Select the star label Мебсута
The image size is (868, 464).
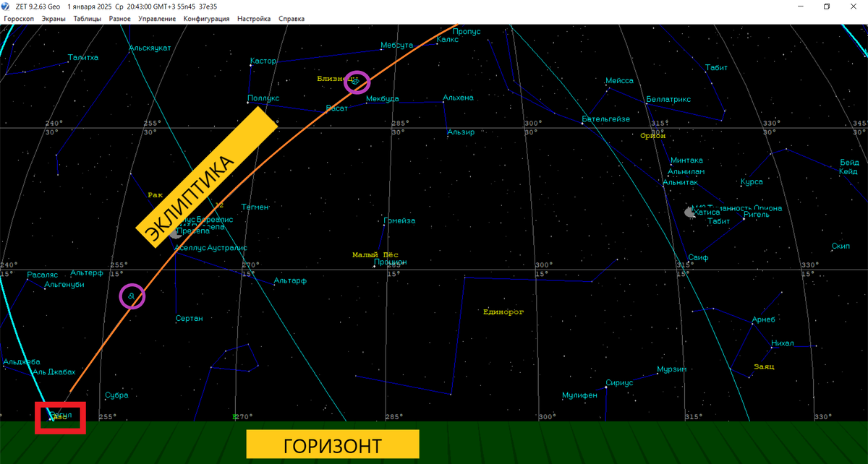click(396, 45)
